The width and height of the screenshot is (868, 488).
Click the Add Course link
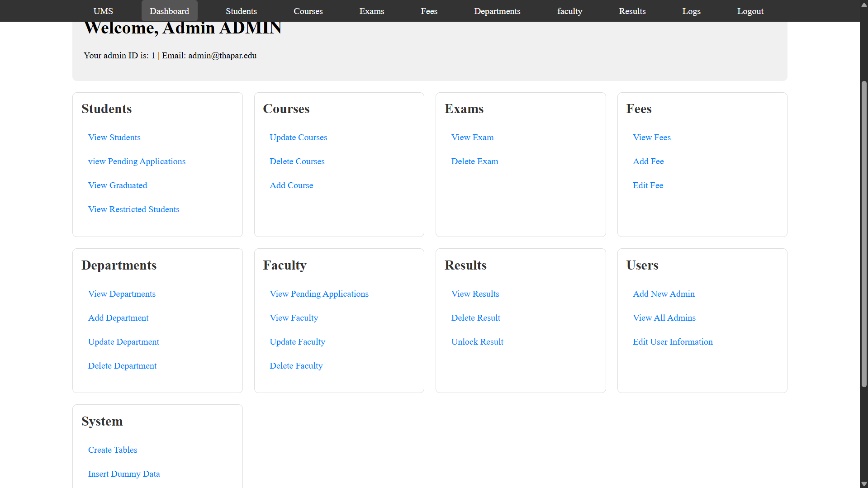coord(291,185)
